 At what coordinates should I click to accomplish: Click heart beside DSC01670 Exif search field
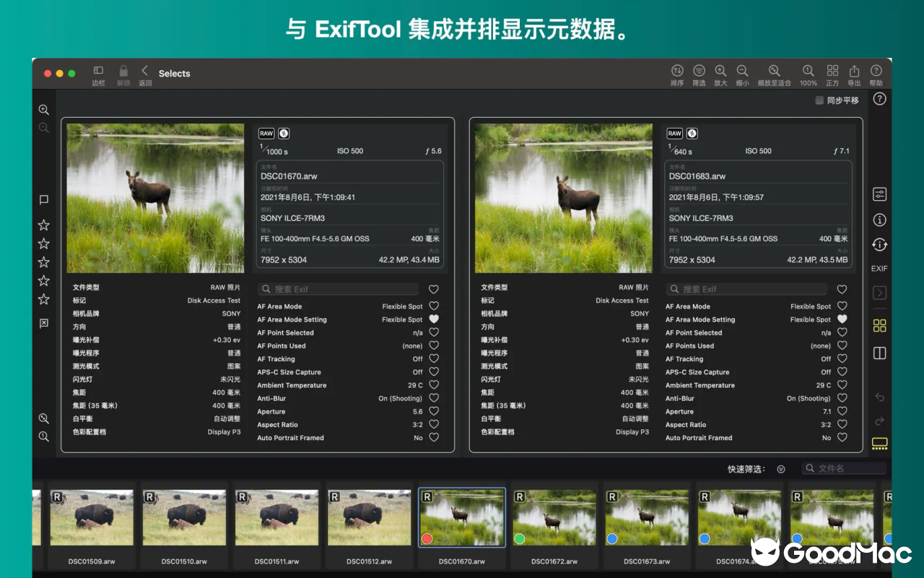(434, 289)
